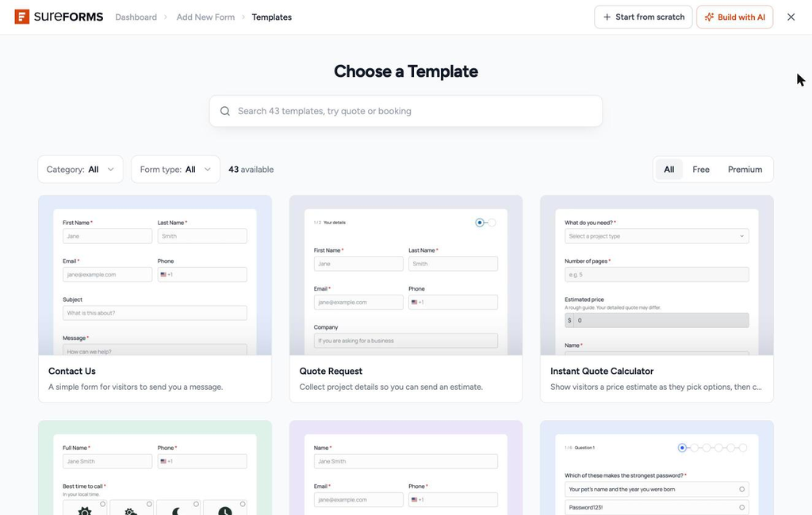
Task: Click the "Choose a Template" heading
Action: point(406,71)
